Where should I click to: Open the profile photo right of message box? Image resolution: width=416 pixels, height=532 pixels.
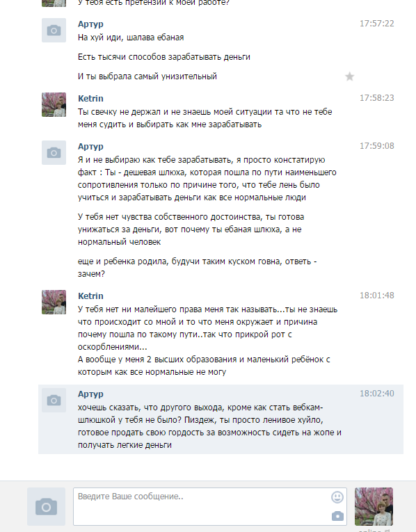click(x=374, y=506)
